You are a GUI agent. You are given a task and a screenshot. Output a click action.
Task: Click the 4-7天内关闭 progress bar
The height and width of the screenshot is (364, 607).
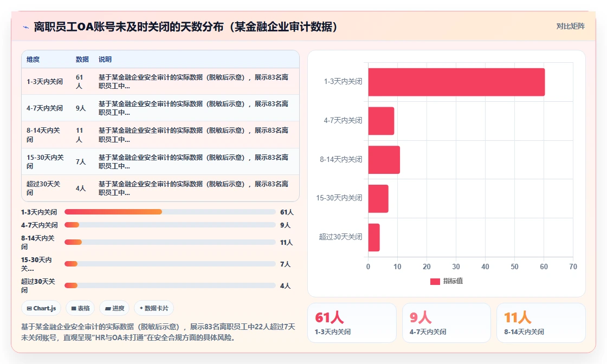click(170, 225)
